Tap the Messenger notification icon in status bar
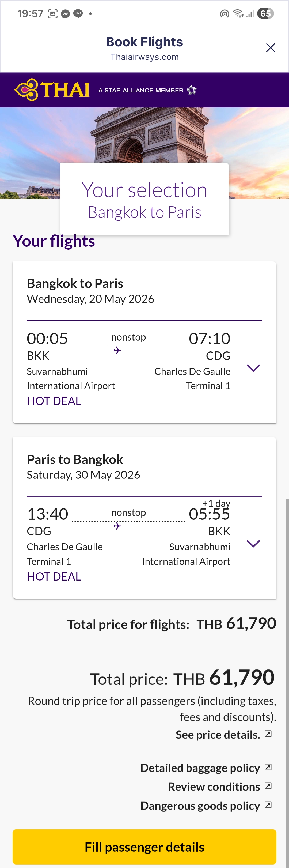Screen dimensions: 289x868 [66, 14]
